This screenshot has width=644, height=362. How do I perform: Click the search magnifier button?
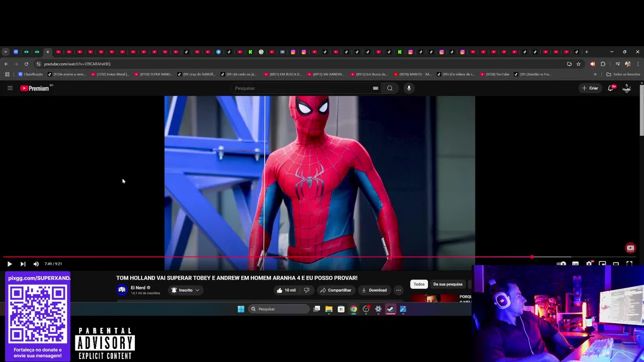[390, 88]
